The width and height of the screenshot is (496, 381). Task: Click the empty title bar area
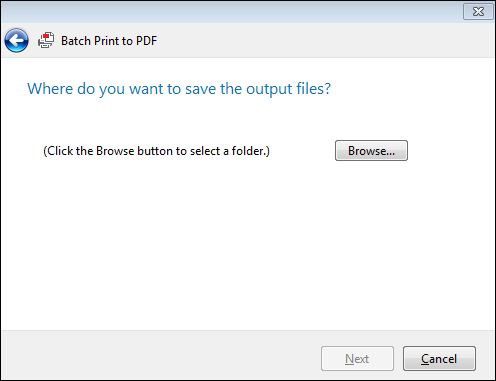click(230, 12)
